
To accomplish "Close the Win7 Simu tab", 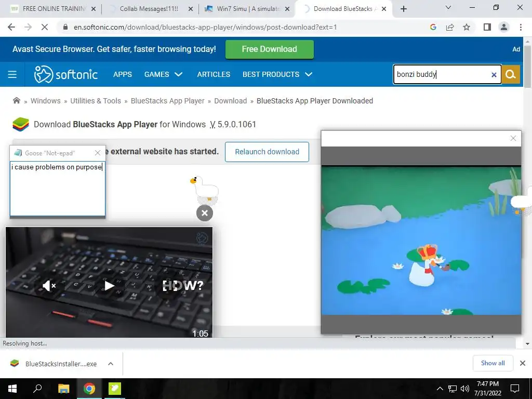I will (x=287, y=9).
